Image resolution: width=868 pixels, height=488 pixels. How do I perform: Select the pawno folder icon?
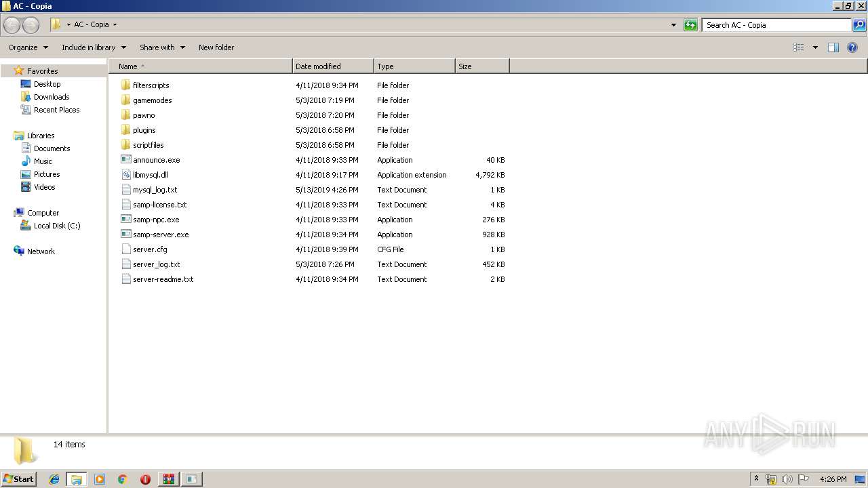pyautogui.click(x=125, y=115)
